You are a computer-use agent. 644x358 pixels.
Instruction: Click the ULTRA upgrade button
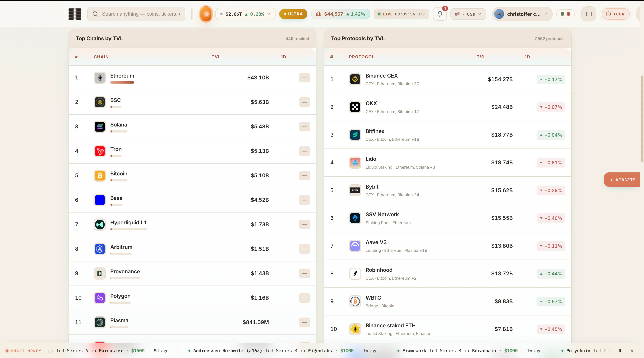293,14
